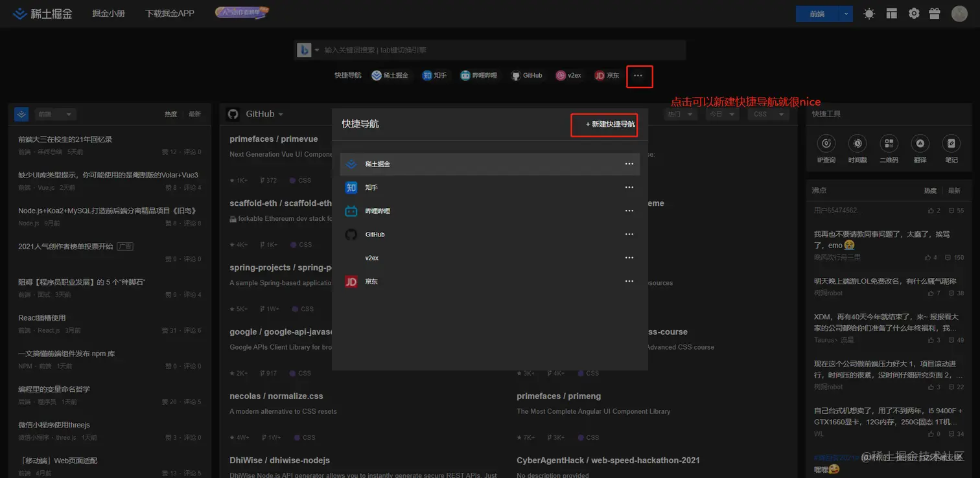Select the 哔哩哔哩 row in the 快捷导航 dialog
This screenshot has width=980, height=478.
point(489,211)
